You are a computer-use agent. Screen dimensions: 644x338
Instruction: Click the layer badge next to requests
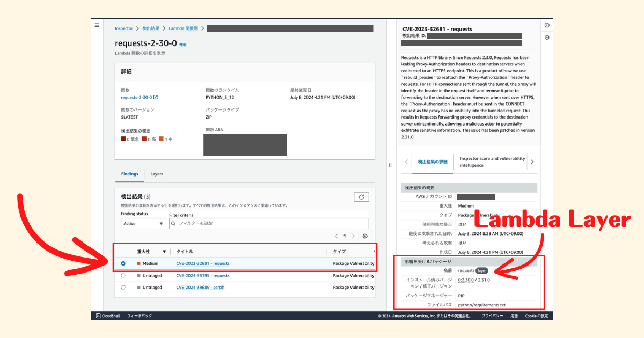coord(482,271)
